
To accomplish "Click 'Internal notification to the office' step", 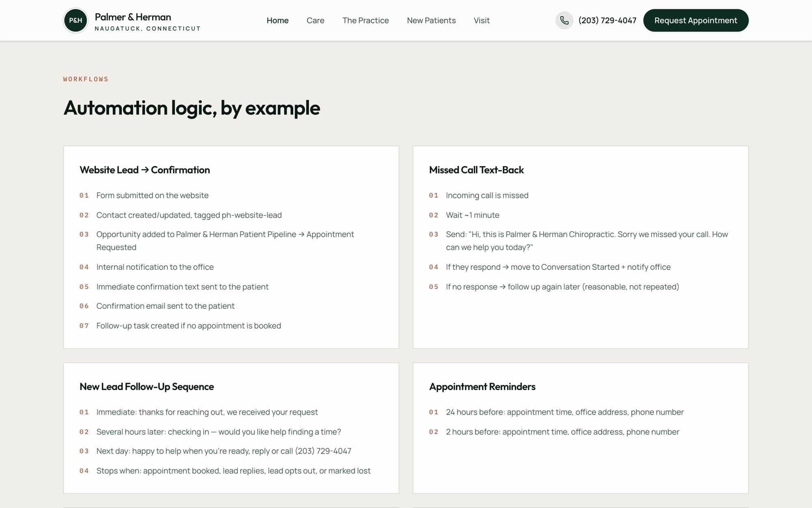I will 155,267.
